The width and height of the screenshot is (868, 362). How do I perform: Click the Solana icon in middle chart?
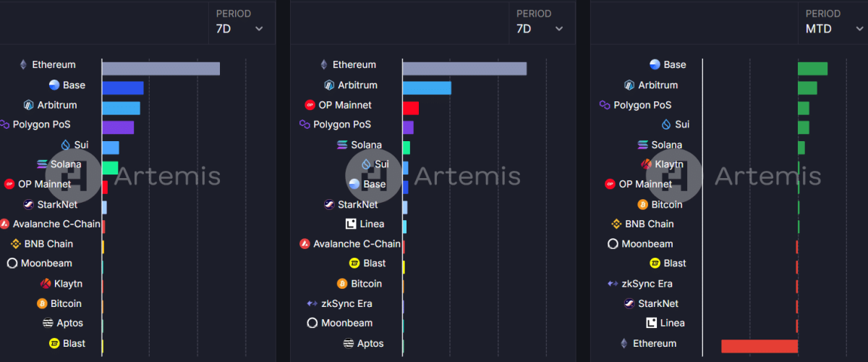[343, 145]
